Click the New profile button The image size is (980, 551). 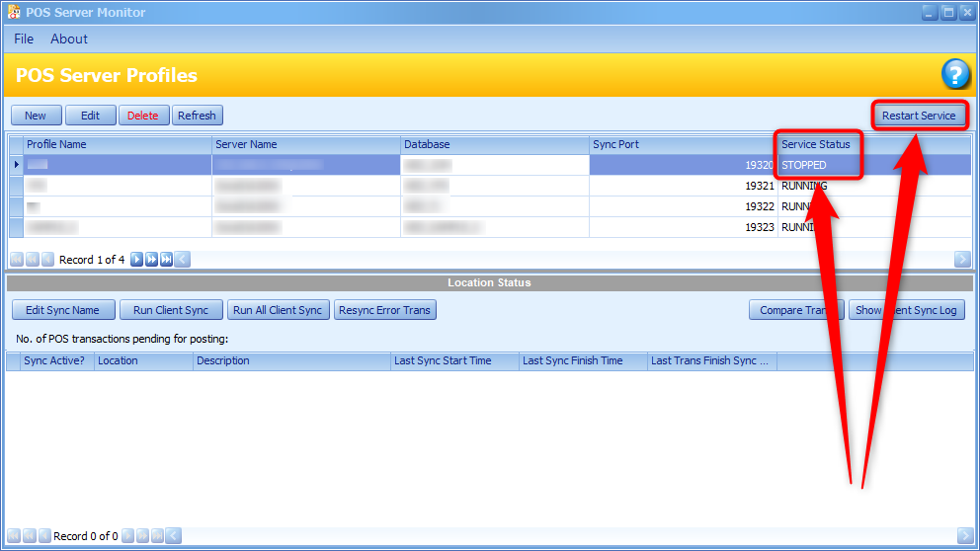coord(36,116)
